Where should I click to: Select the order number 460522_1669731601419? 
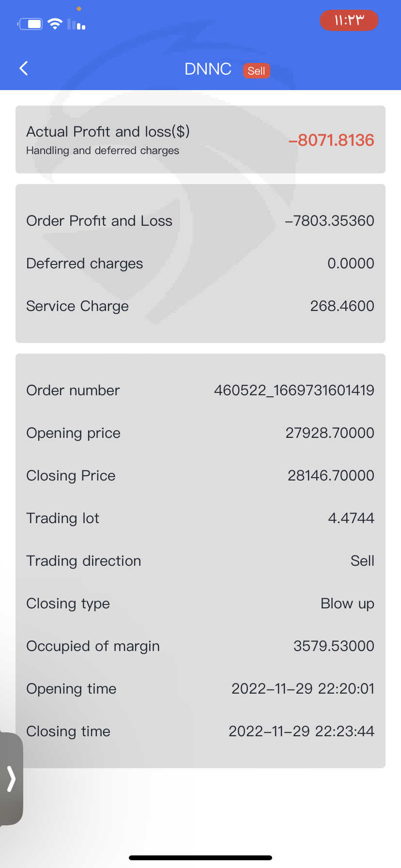point(294,390)
